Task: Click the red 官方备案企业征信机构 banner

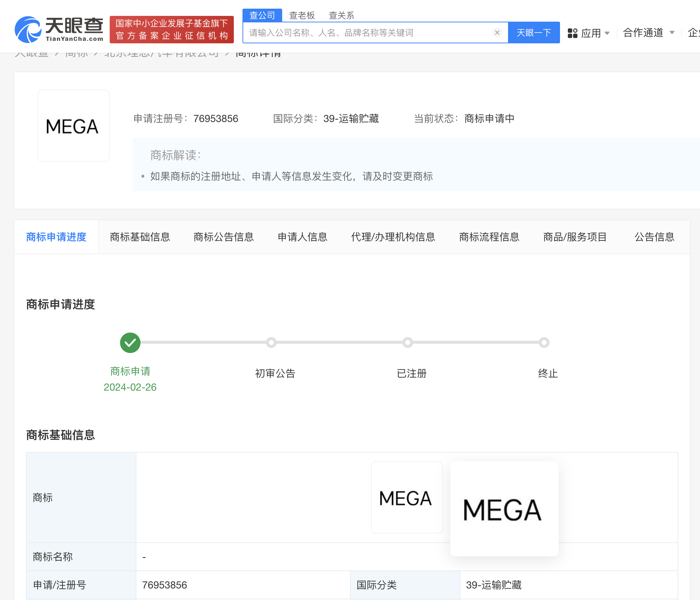Action: tap(171, 29)
